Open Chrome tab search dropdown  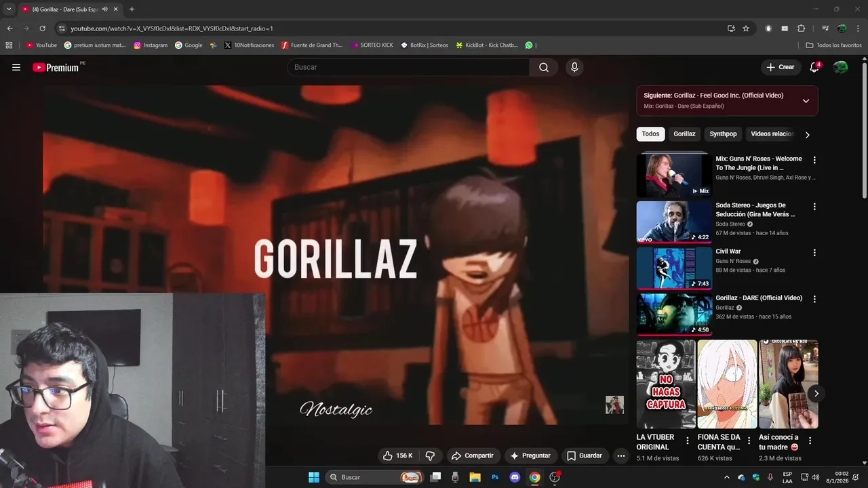tap(9, 9)
